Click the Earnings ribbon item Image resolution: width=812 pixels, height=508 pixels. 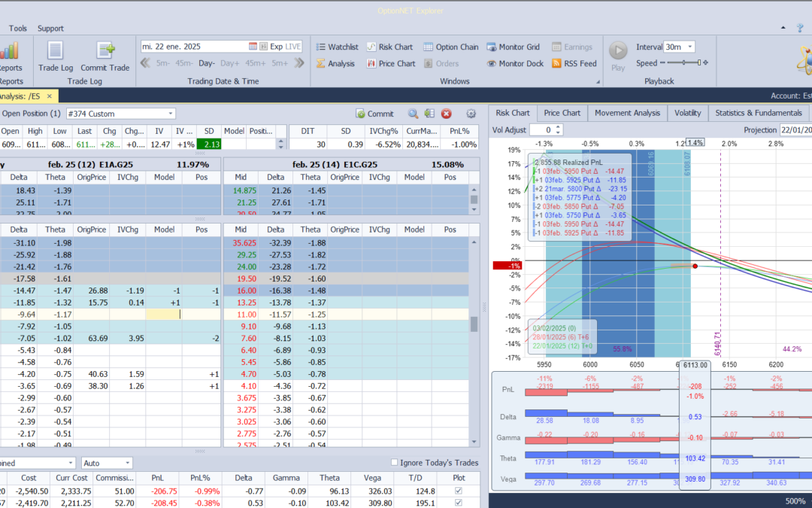(572, 47)
